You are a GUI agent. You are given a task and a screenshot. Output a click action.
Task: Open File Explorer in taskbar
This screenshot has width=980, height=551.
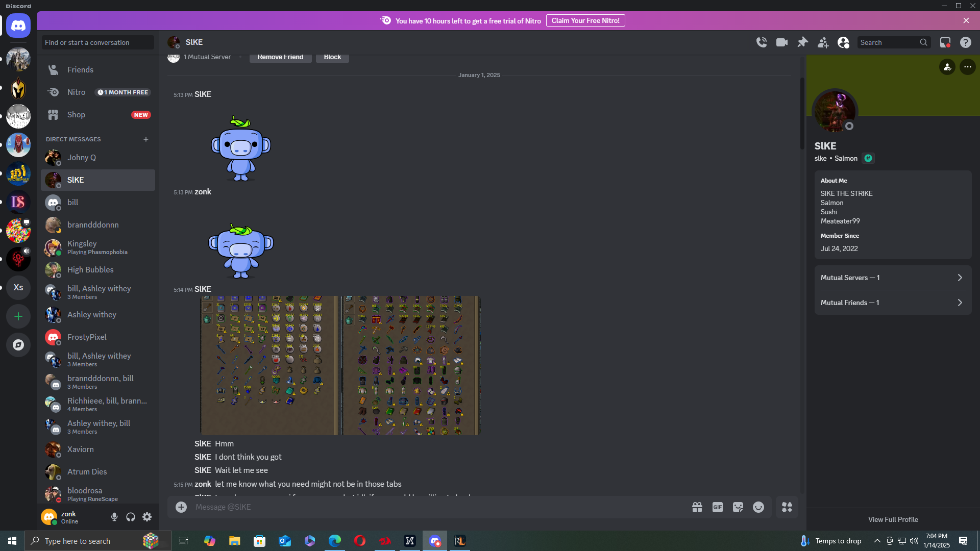pyautogui.click(x=235, y=541)
